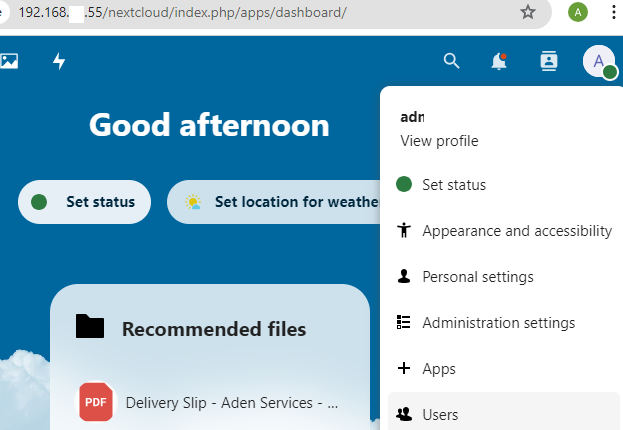Open Users from the user menu
This screenshot has width=623, height=430.
[503, 413]
